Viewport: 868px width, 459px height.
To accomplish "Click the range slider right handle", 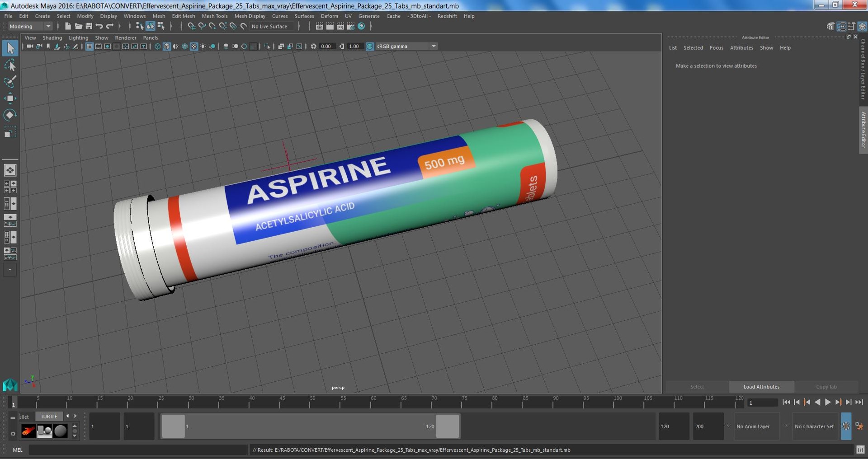I will point(448,426).
